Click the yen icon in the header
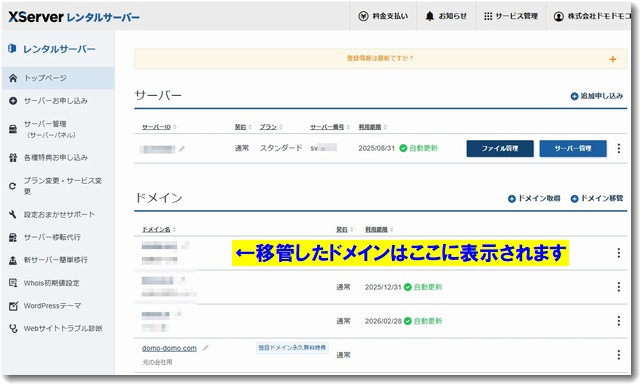Viewport: 640px width, 384px height. point(363,16)
